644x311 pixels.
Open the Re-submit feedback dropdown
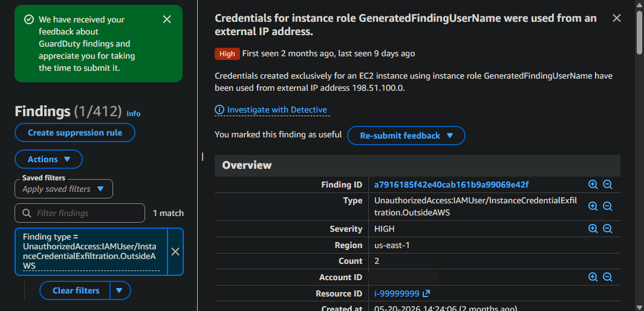406,136
